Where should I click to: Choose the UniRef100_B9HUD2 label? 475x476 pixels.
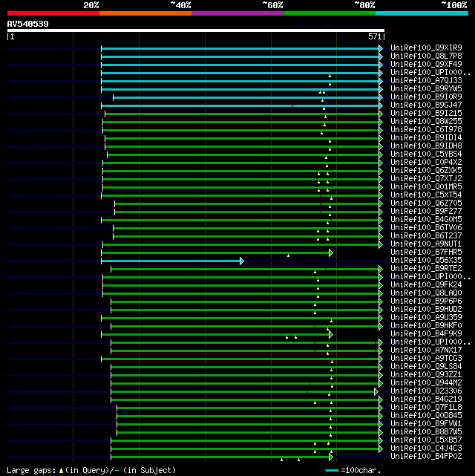426,310
